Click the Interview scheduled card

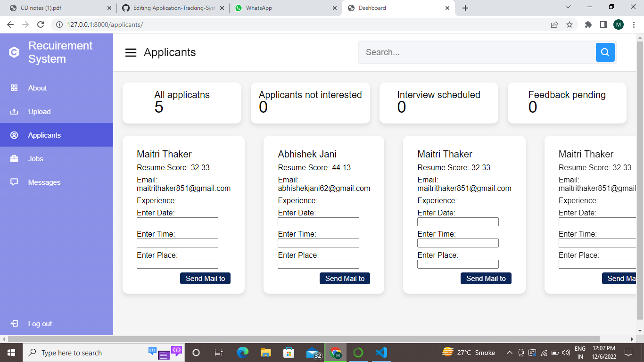(438, 103)
